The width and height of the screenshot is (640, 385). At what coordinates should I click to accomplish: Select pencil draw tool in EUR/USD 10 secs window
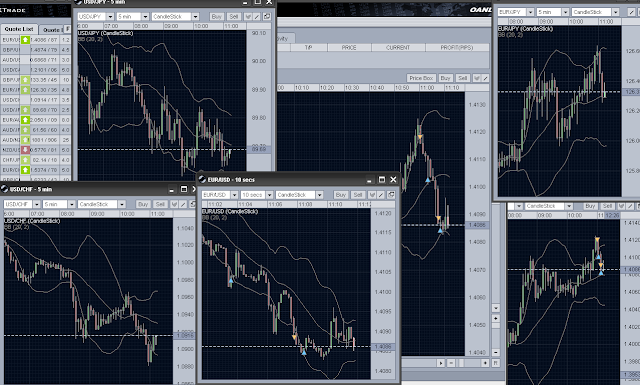pyautogui.click(x=381, y=195)
